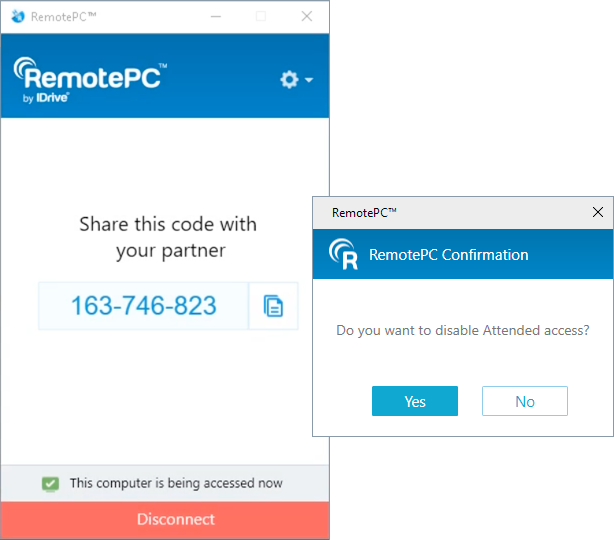Click the R logo in the confirmation dialog header
This screenshot has width=614, height=540.
coord(344,255)
